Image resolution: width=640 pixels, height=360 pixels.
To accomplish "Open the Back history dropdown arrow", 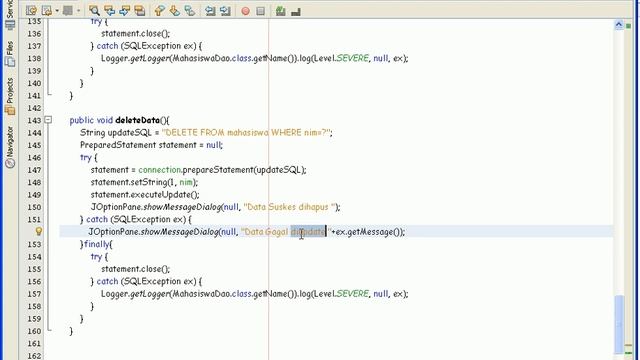I will pyautogui.click(x=57, y=11).
